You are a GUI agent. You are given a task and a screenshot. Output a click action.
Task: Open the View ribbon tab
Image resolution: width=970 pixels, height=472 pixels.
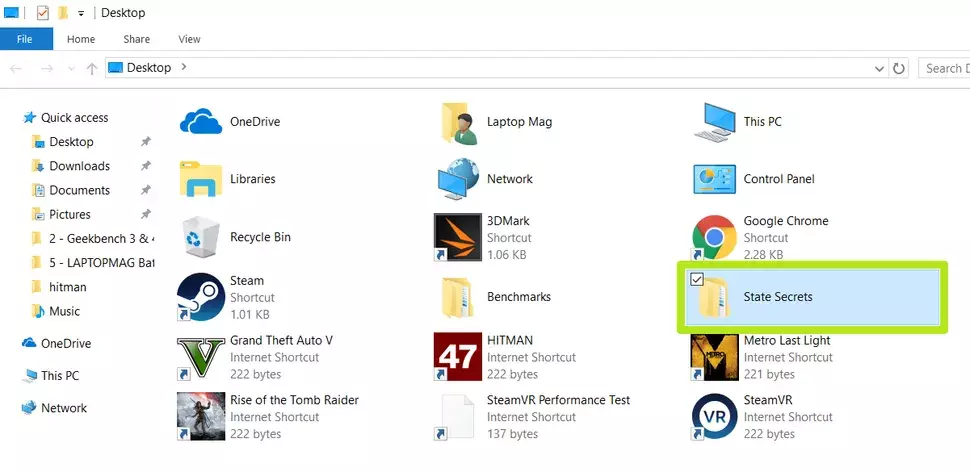(x=189, y=39)
